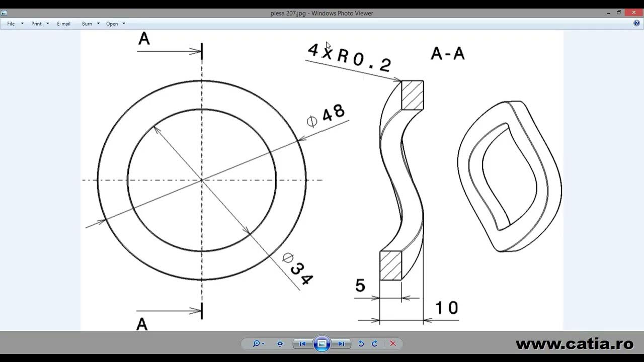Delete the image with the red X
644x362 pixels.
(x=393, y=344)
